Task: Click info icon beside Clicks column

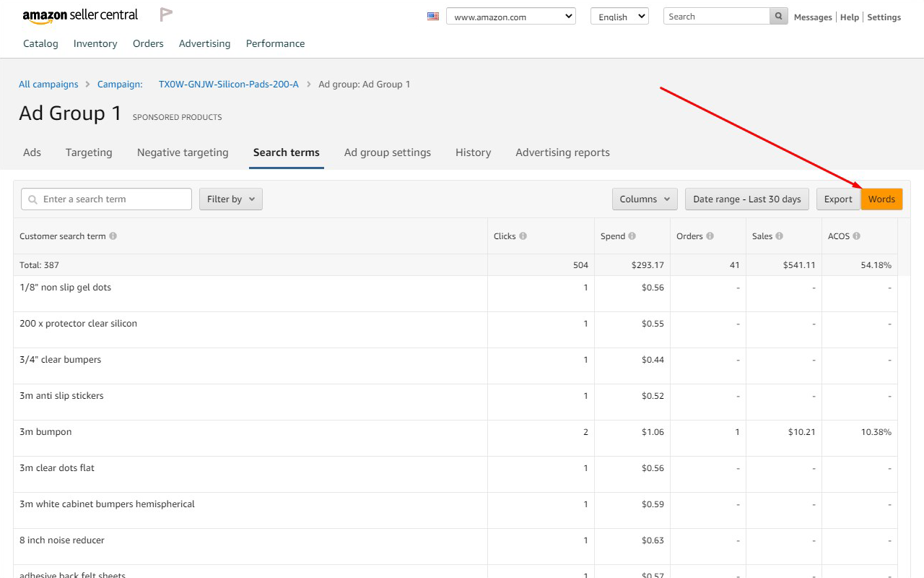Action: pyautogui.click(x=523, y=236)
